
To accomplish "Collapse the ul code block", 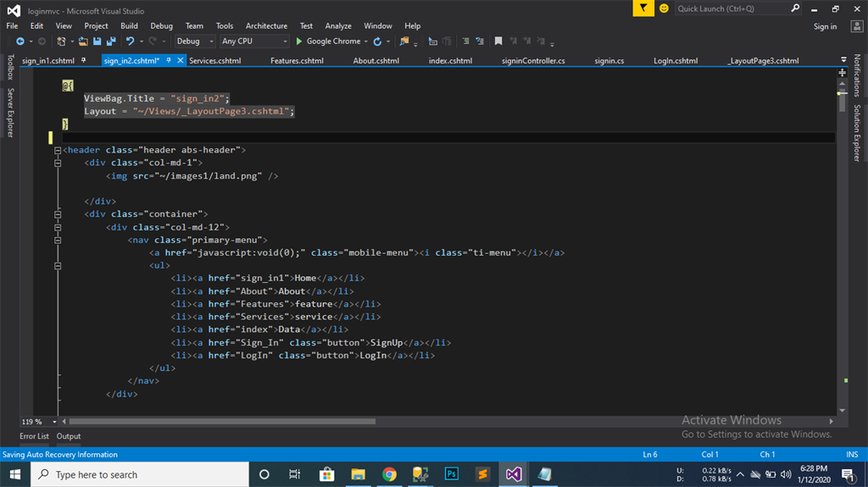I will (x=58, y=266).
